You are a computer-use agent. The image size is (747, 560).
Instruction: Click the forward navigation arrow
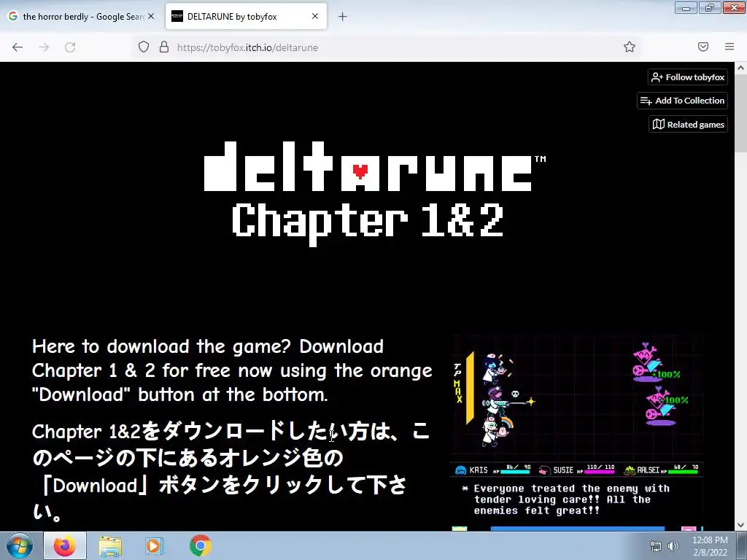[x=44, y=47]
